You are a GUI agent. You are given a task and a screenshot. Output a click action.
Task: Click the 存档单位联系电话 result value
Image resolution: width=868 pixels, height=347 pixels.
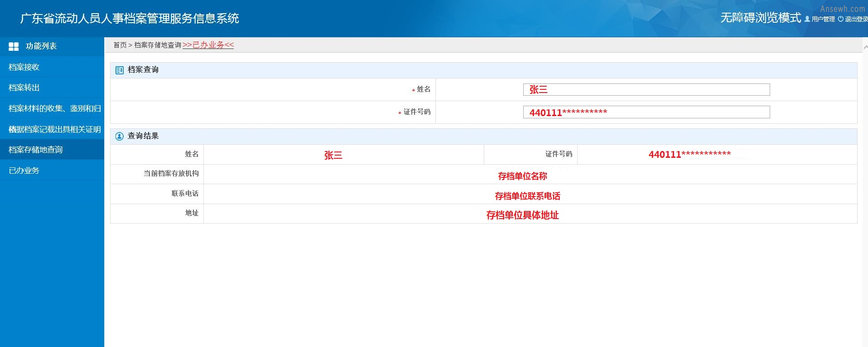coord(527,196)
